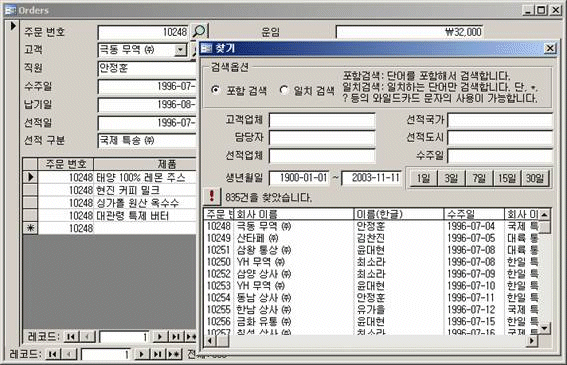Screen dimensions: 567x365
Task: Select order 10249 산타페 row in results
Action: click(x=372, y=238)
